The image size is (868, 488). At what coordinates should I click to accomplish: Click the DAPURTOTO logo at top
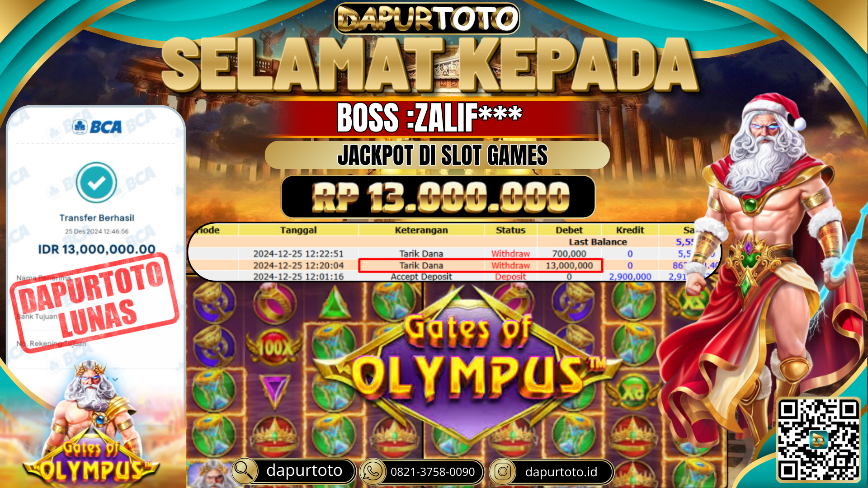[x=427, y=19]
